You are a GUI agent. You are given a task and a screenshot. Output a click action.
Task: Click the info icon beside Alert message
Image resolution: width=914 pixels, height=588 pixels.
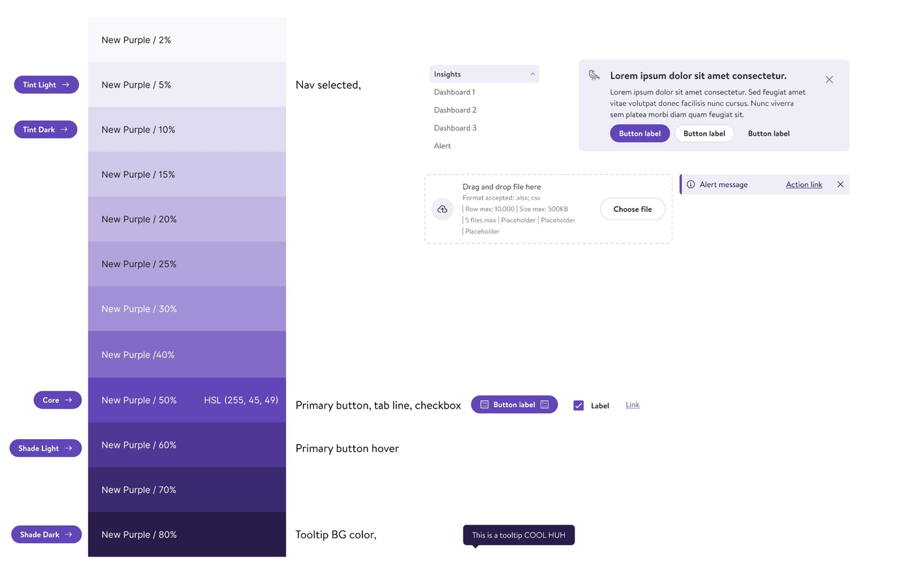[x=691, y=184]
